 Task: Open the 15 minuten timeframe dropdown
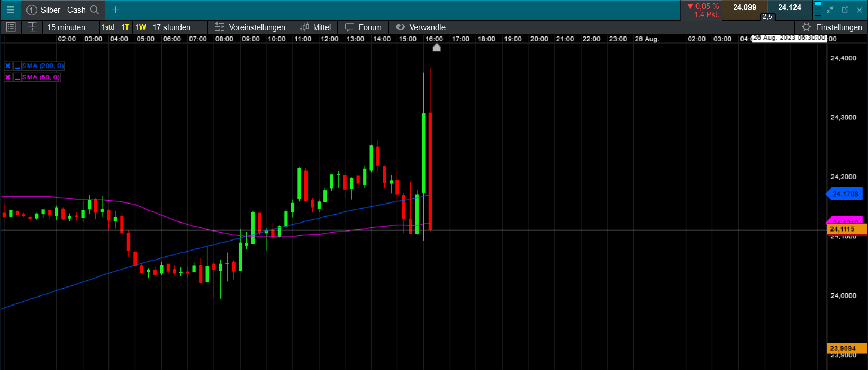(71, 27)
